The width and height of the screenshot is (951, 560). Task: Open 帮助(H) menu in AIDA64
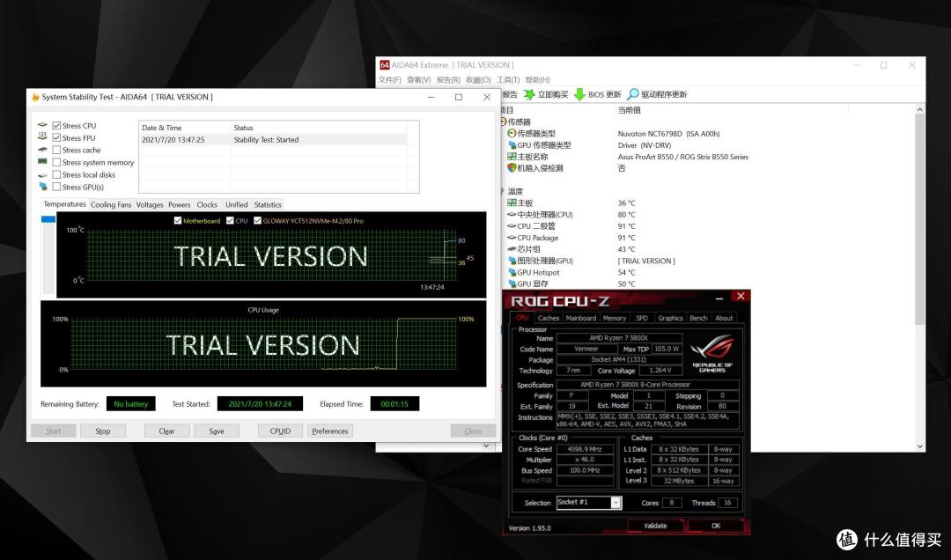[x=537, y=80]
